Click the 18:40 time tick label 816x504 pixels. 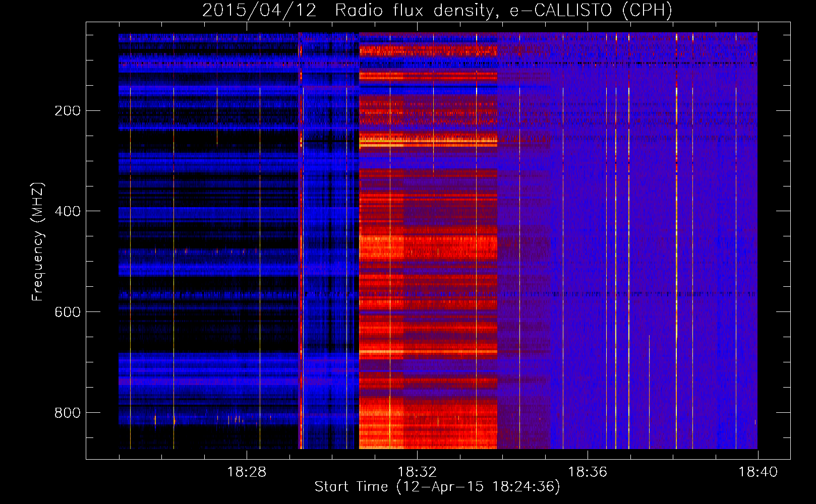758,472
